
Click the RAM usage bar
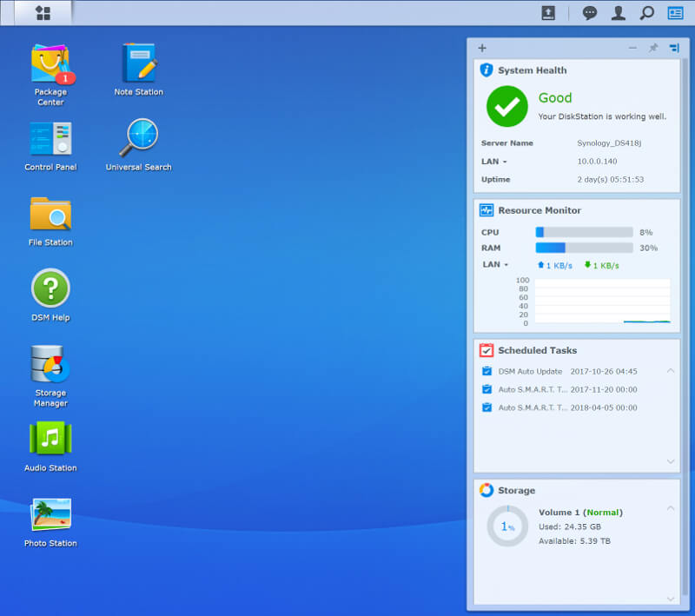(584, 248)
